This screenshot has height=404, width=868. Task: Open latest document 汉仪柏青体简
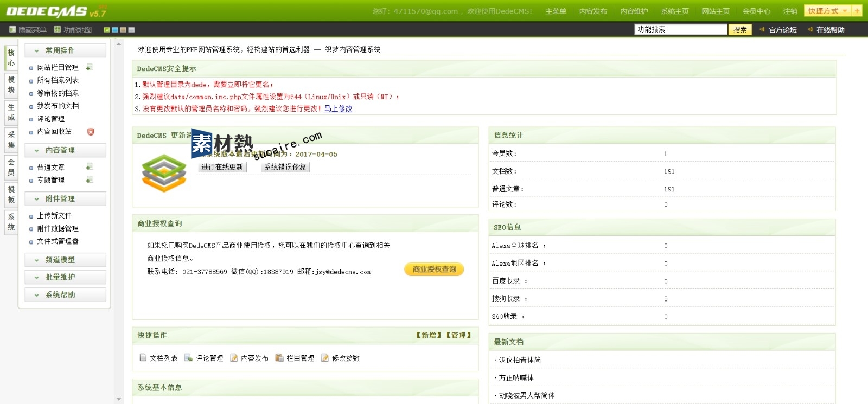coord(520,360)
